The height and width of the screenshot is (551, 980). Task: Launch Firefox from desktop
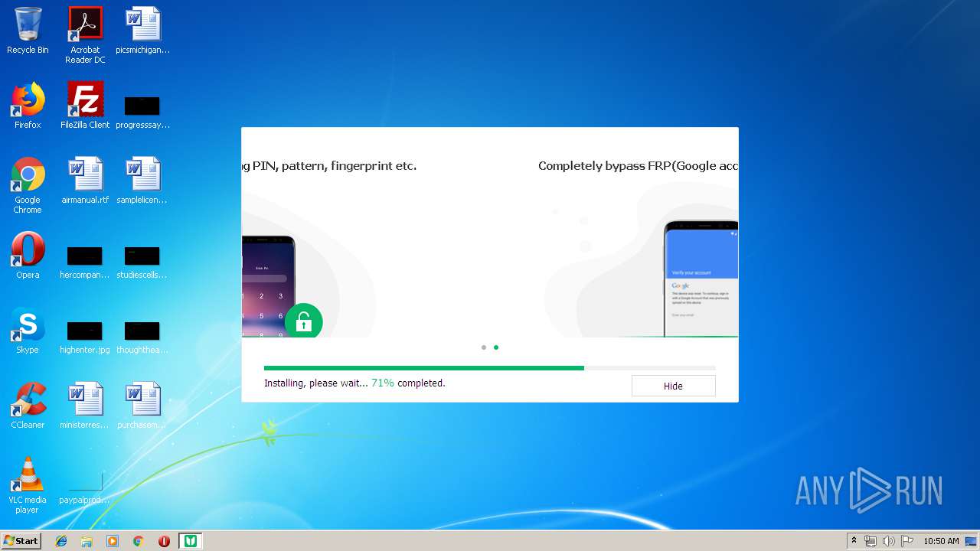[x=28, y=106]
